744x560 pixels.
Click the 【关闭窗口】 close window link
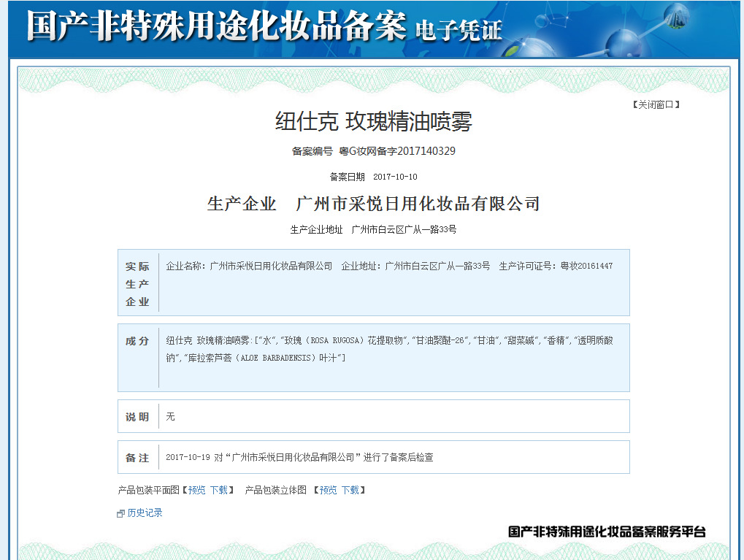click(x=655, y=104)
